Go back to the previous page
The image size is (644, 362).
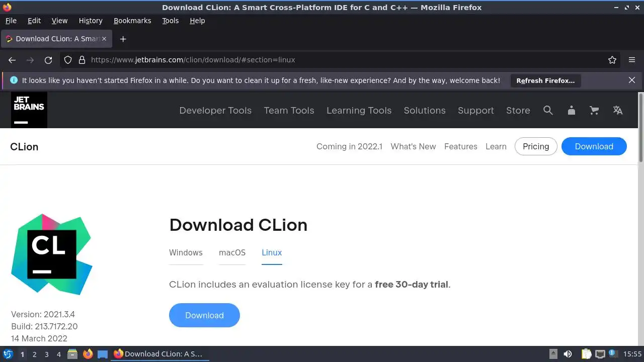coord(12,60)
